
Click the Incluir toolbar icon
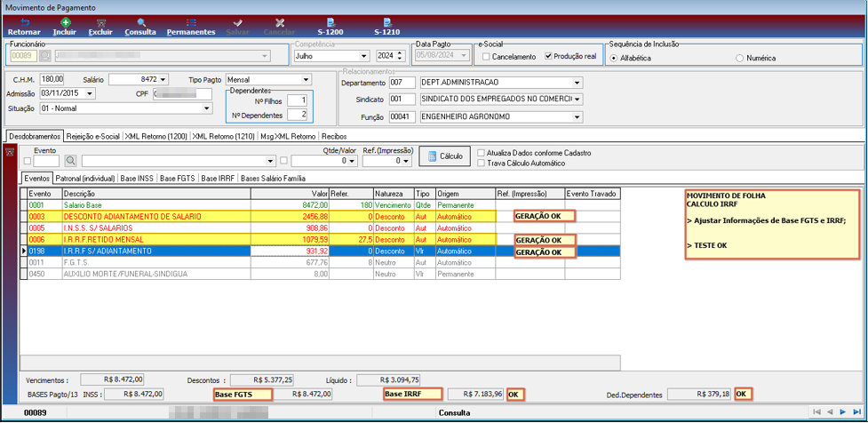(x=66, y=23)
